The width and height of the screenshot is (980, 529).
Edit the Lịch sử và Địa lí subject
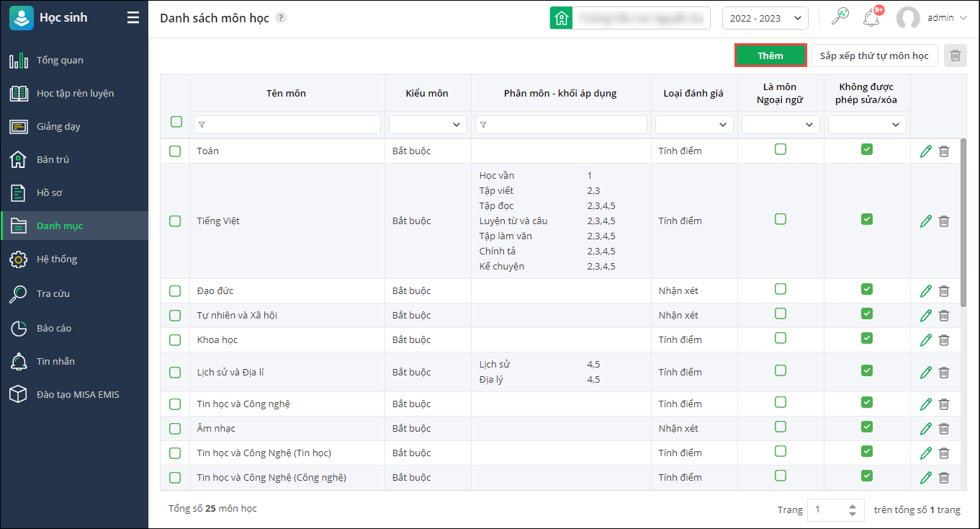pyautogui.click(x=926, y=373)
